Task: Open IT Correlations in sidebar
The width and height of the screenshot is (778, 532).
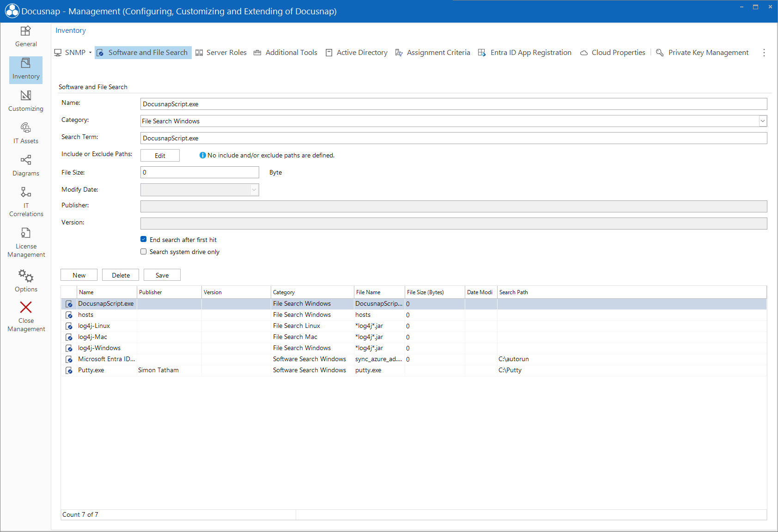Action: pos(26,202)
